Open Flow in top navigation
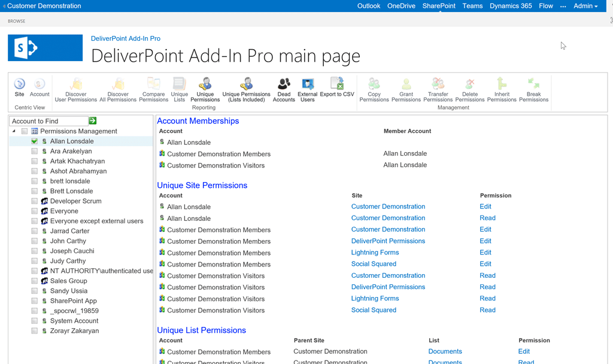 (546, 6)
